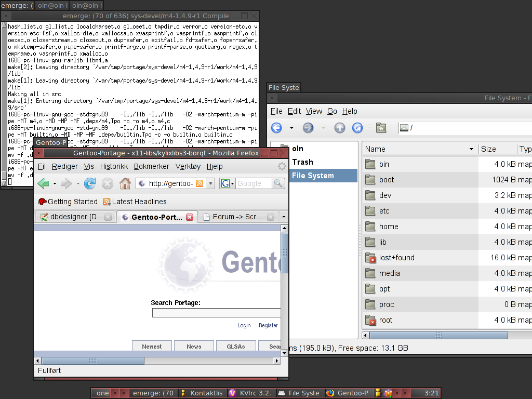Open the Forward history dropdown in Firefox
This screenshot has height=399, width=532.
coord(78,183)
